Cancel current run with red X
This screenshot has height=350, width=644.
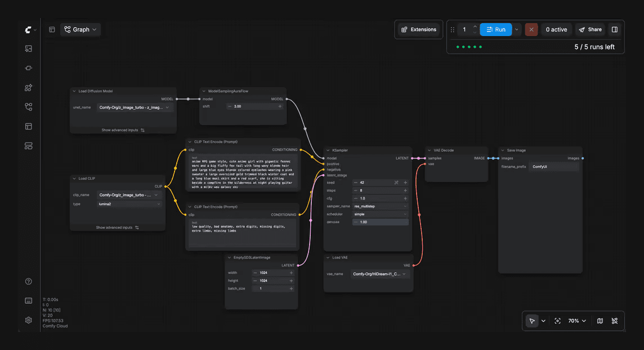click(x=531, y=30)
